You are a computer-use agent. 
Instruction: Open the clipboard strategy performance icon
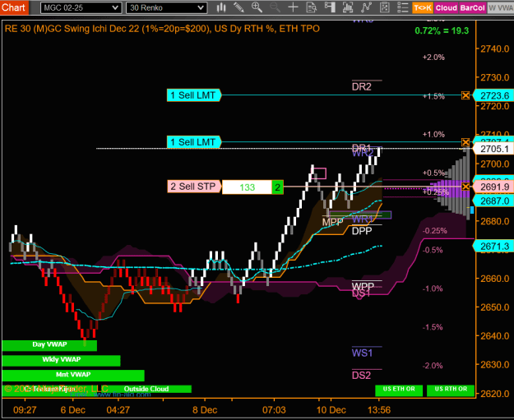385,7
